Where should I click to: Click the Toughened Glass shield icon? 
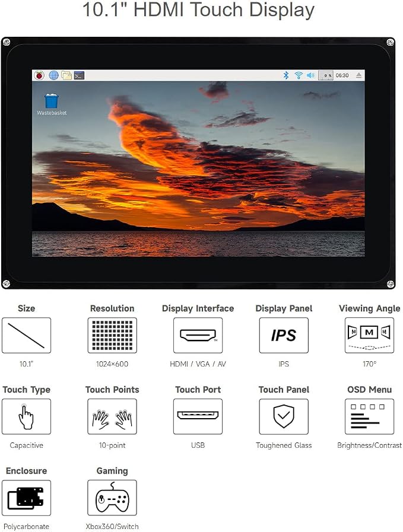[284, 416]
